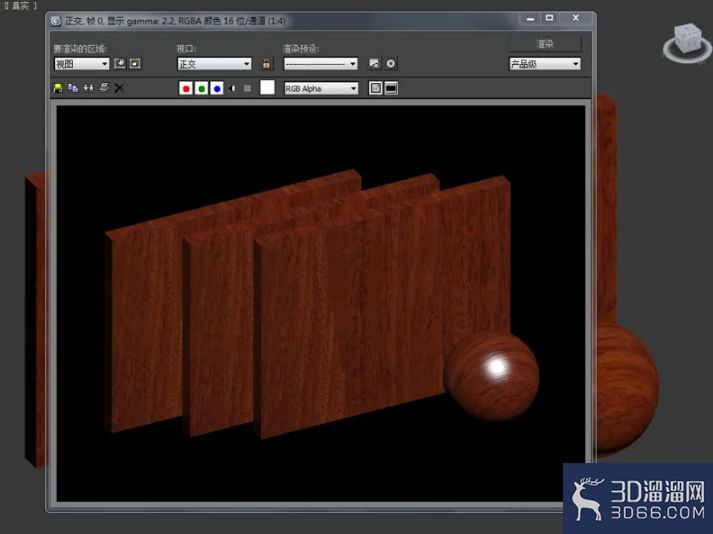Viewport: 713px width, 534px height.
Task: Open the 产品级 production mode dropdown
Action: tap(545, 64)
